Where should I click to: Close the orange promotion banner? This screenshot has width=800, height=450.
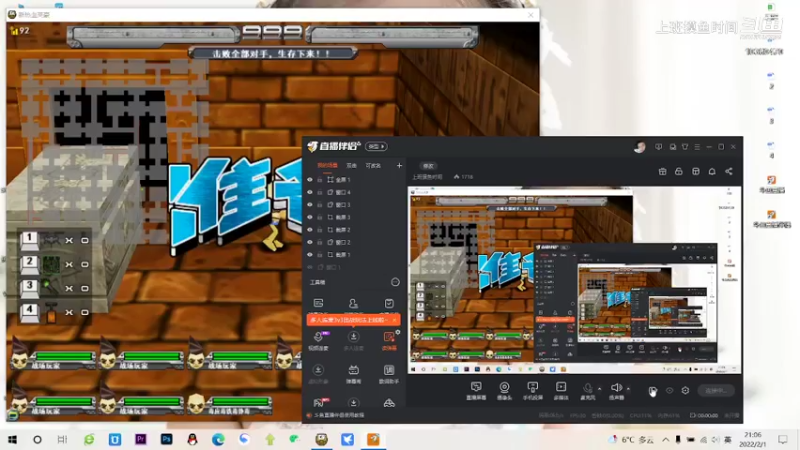394,320
